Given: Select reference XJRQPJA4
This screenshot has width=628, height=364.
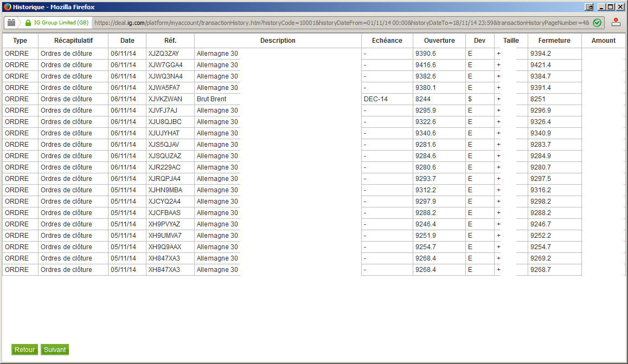Looking at the screenshot, I should (x=164, y=179).
